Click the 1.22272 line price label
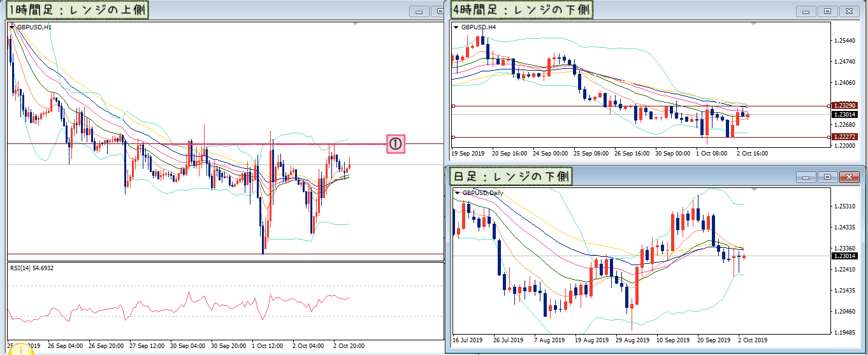 point(844,137)
